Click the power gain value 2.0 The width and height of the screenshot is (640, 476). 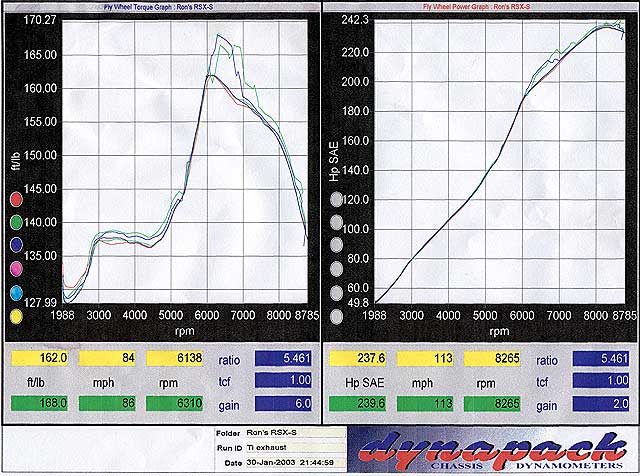pos(607,403)
